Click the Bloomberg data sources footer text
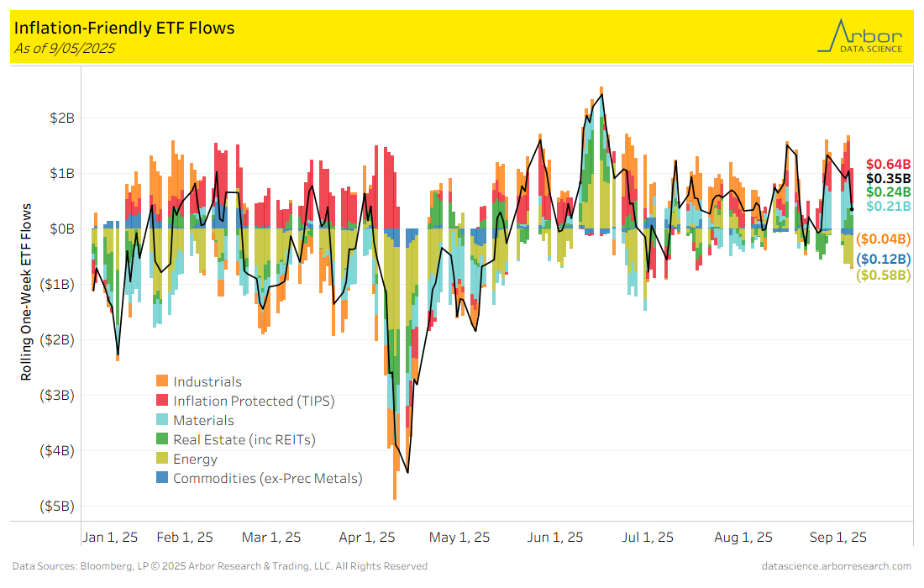Screen dimensions: 924x588 [220, 566]
